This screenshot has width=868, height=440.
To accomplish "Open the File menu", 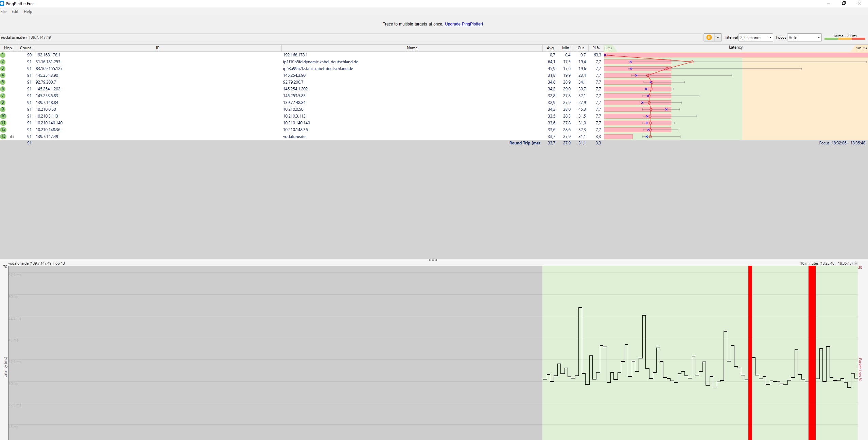I will click(3, 12).
